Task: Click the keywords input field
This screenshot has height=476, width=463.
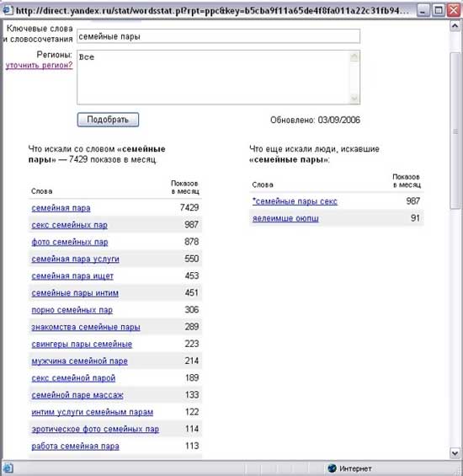Action: click(219, 36)
